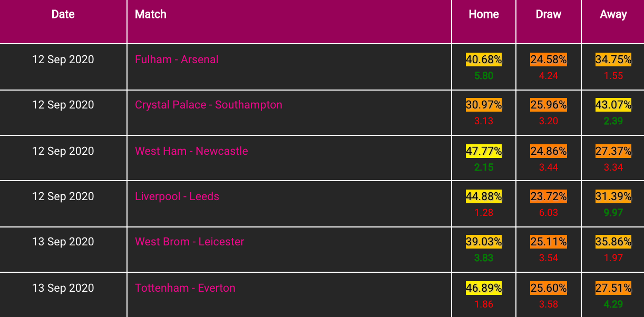Sort by the Away column header

(x=613, y=15)
